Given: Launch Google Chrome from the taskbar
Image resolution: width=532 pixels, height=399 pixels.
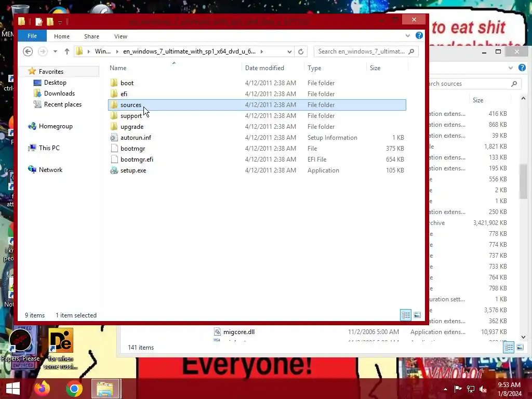Looking at the screenshot, I should coord(74,389).
